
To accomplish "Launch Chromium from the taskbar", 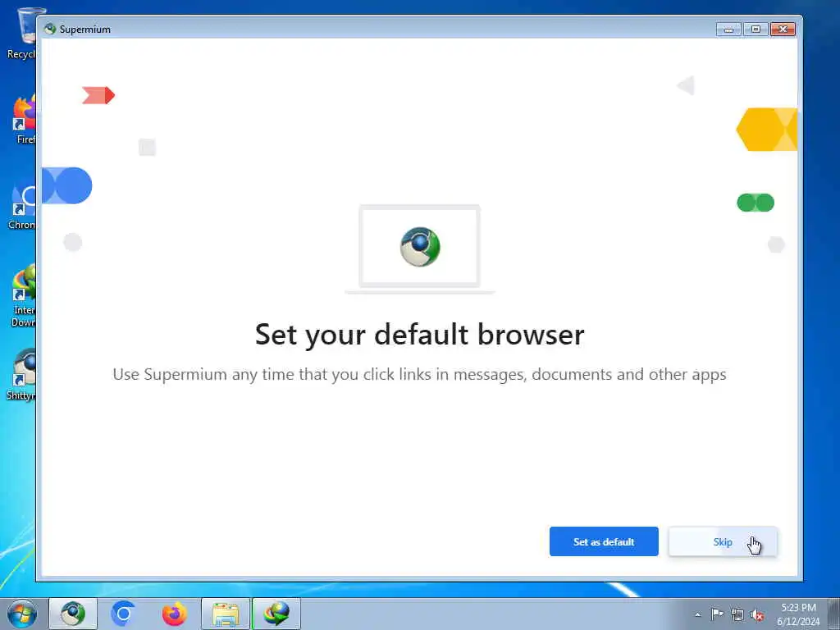I will [x=123, y=614].
